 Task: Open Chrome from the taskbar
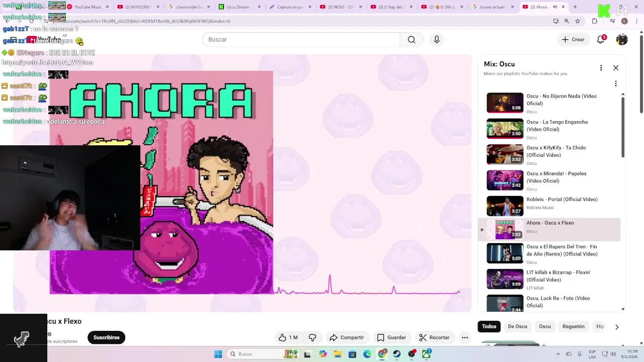pos(382,354)
